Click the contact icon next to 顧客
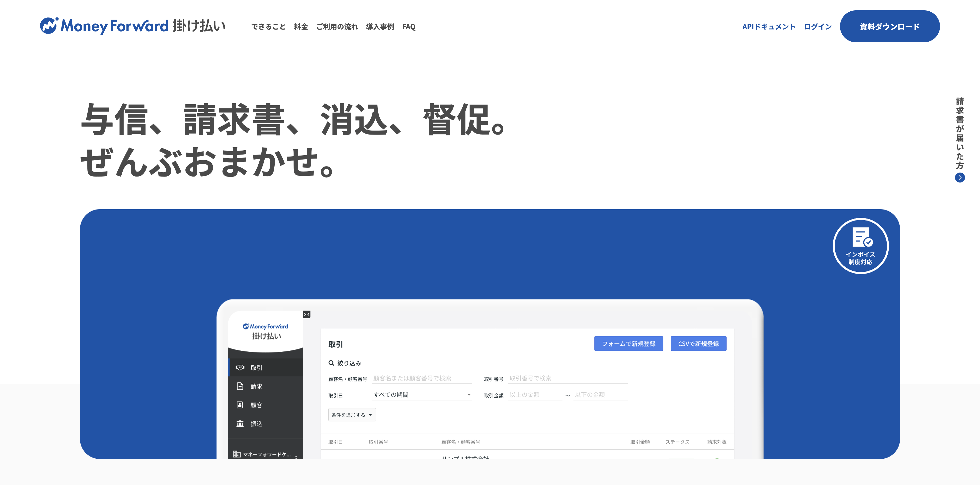 (240, 405)
